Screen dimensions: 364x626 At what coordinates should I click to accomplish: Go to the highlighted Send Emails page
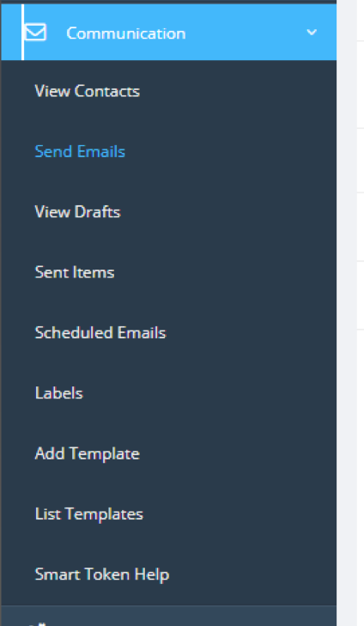pyautogui.click(x=80, y=151)
